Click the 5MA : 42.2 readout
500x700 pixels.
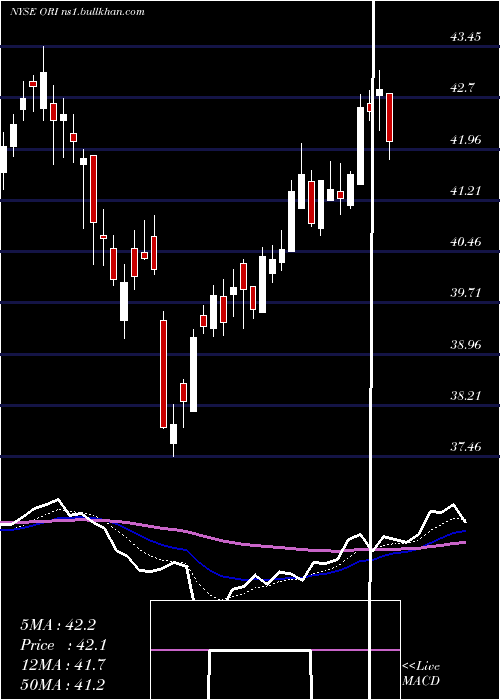(58, 625)
